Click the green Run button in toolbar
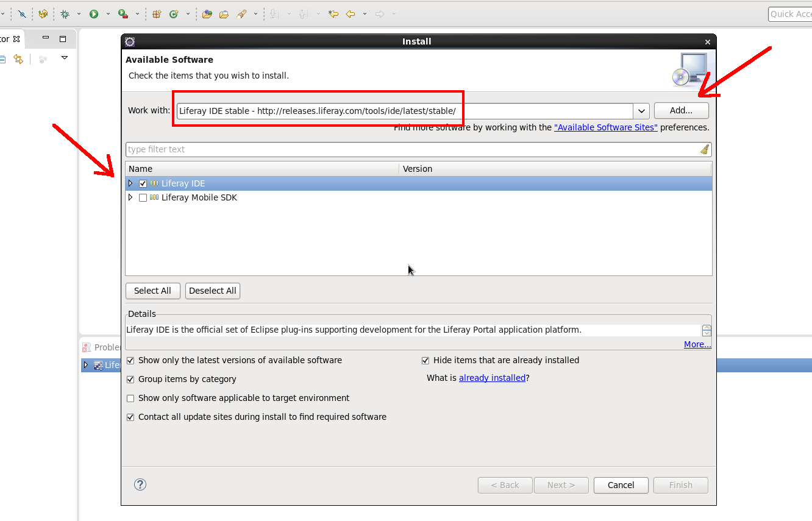 pyautogui.click(x=94, y=13)
